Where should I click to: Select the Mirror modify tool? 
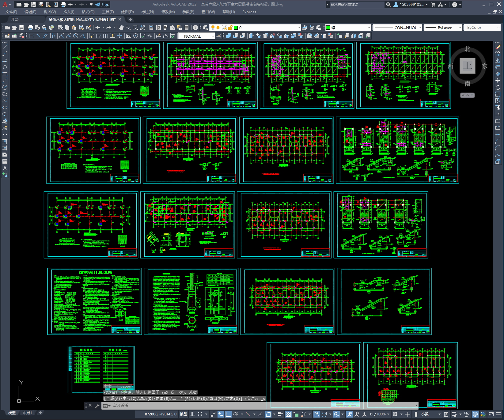click(x=498, y=60)
